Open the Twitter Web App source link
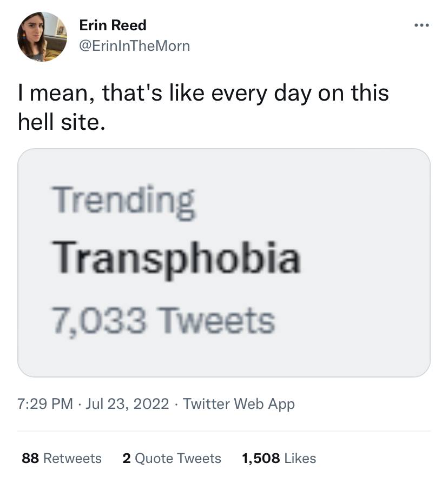This screenshot has height=483, width=448. [239, 404]
